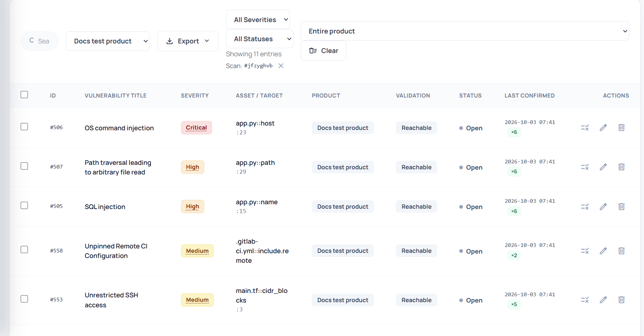The image size is (644, 336).
Task: Click the triage icon for finding #506
Action: [x=585, y=128]
